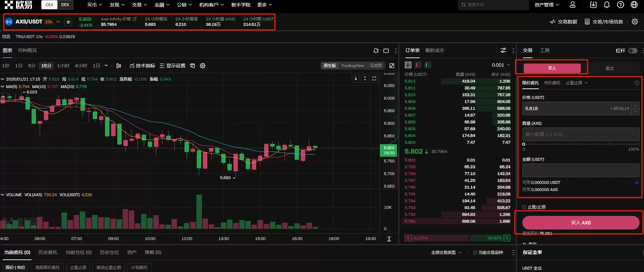Screen dimensions: 644x272
Task: Click the candlestick chart type icon
Action: click(119, 66)
